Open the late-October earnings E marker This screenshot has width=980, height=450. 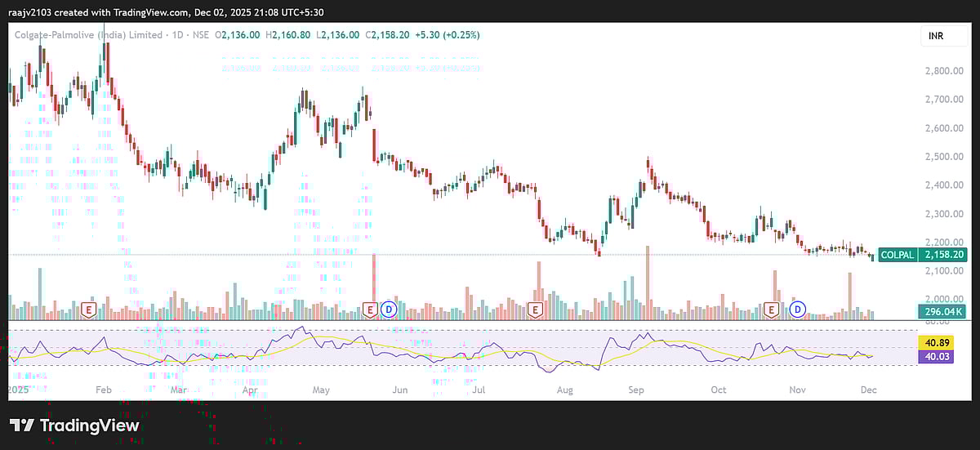coord(771,310)
